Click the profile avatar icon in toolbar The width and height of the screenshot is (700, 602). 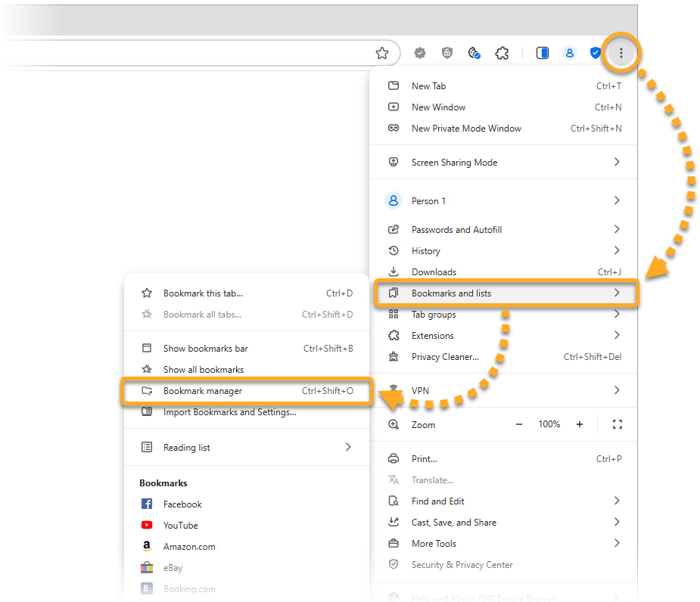pyautogui.click(x=569, y=53)
